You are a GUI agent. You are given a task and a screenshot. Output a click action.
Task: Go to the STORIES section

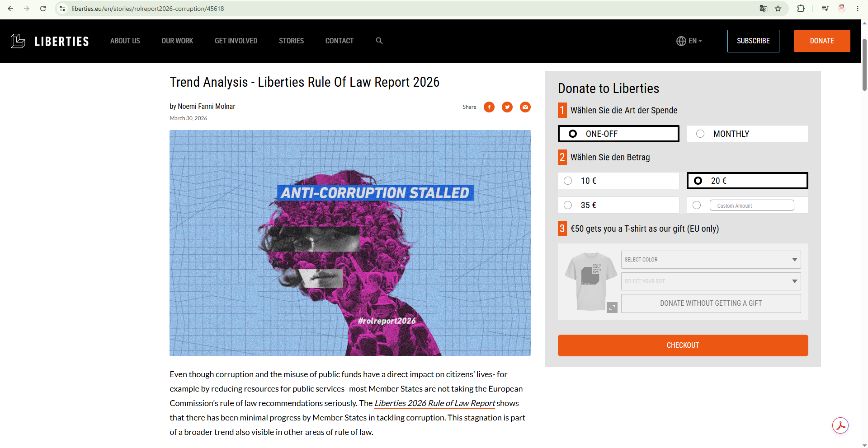point(291,41)
